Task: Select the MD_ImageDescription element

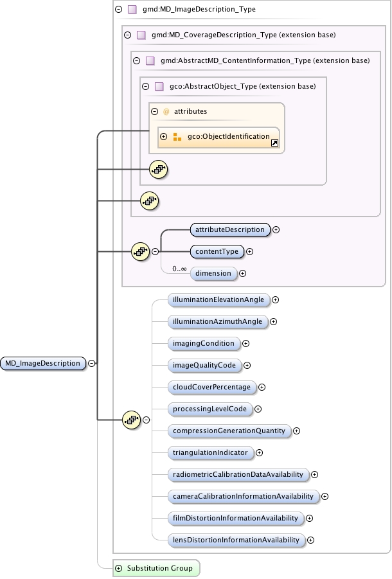Action: tap(43, 363)
